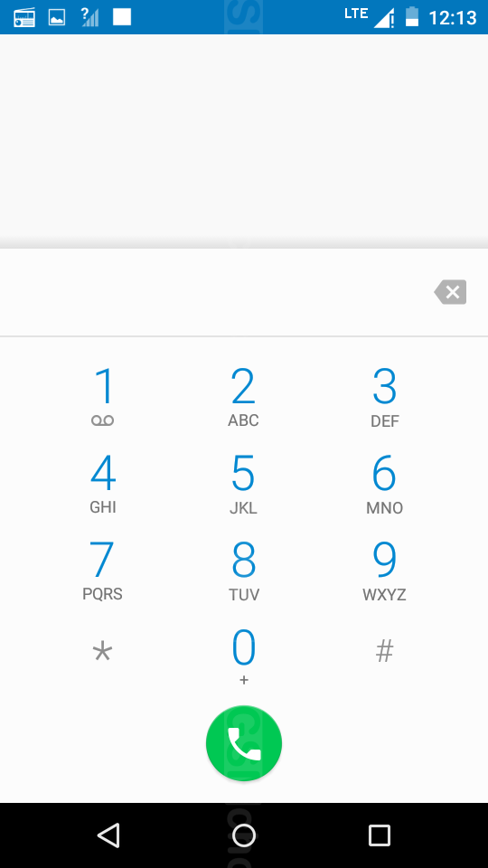Tap the backspace delete icon
This screenshot has height=868, width=488.
tap(450, 292)
